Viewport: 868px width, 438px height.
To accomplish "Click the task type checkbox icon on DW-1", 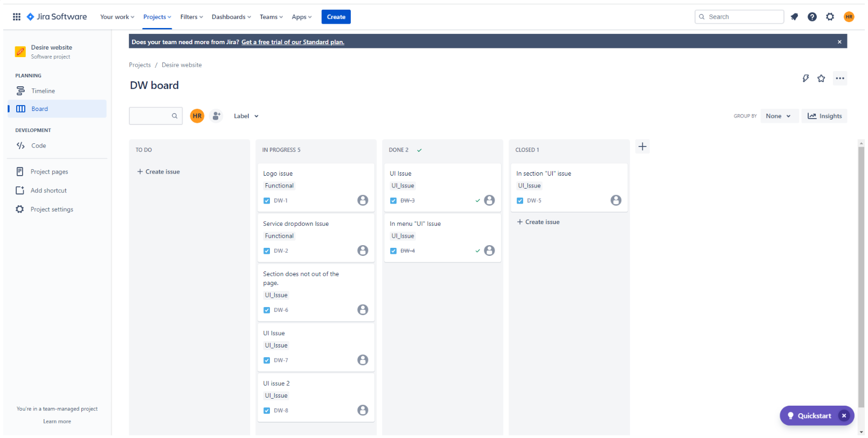I will pos(267,200).
